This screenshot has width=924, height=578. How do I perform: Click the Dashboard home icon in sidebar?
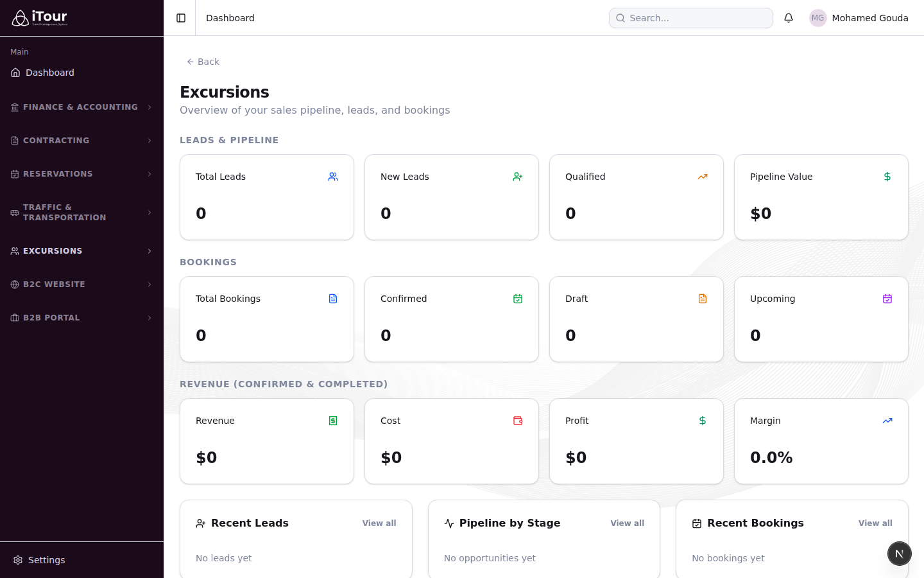click(x=15, y=73)
